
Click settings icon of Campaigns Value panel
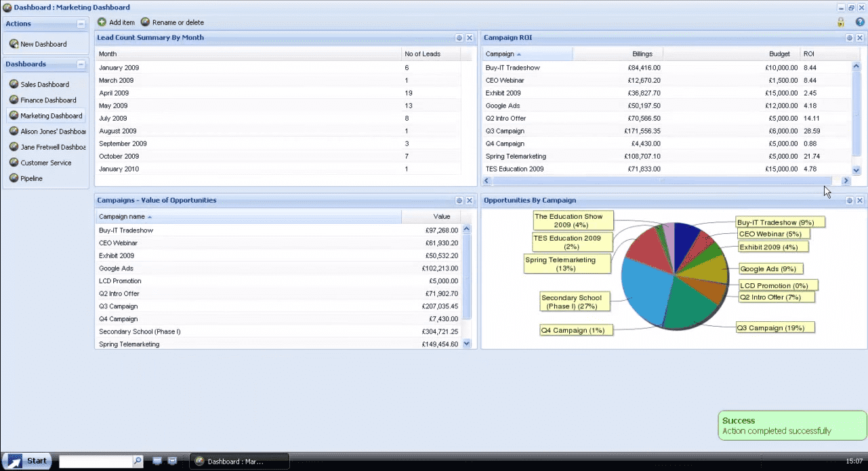459,201
